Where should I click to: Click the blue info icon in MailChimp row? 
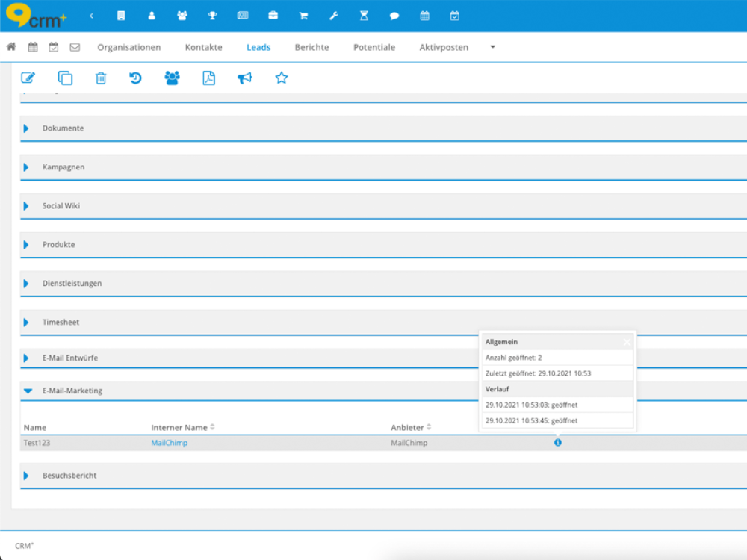point(557,443)
